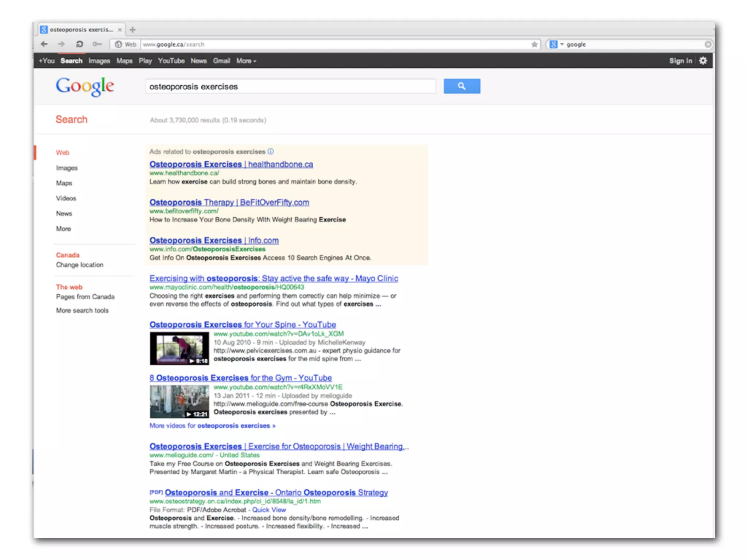Open the search engine selector dropdown arrow

point(562,44)
